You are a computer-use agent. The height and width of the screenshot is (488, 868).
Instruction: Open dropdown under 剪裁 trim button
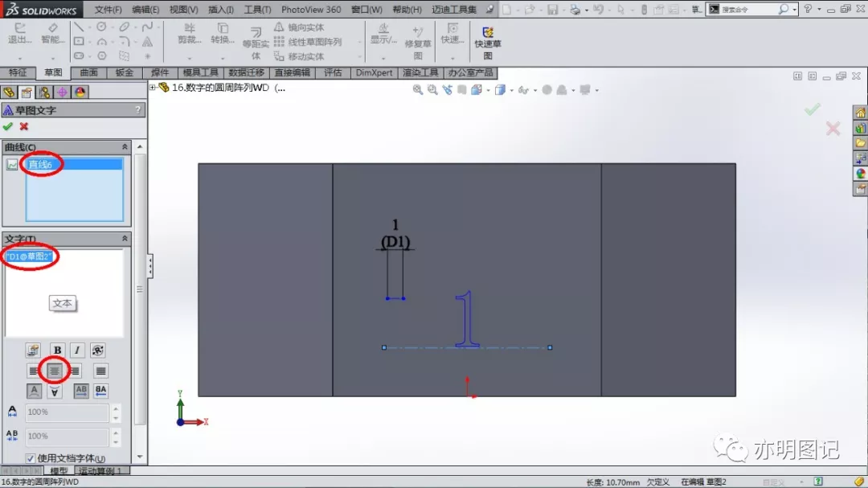point(190,58)
